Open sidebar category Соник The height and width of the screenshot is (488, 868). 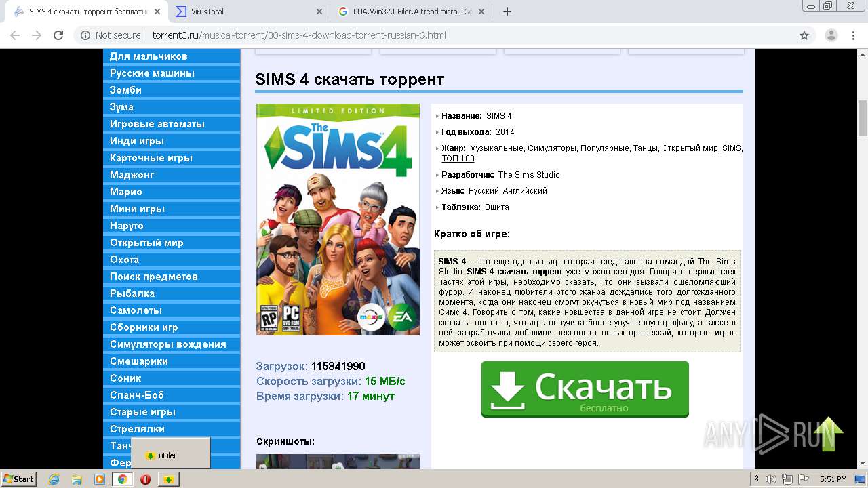(172, 378)
